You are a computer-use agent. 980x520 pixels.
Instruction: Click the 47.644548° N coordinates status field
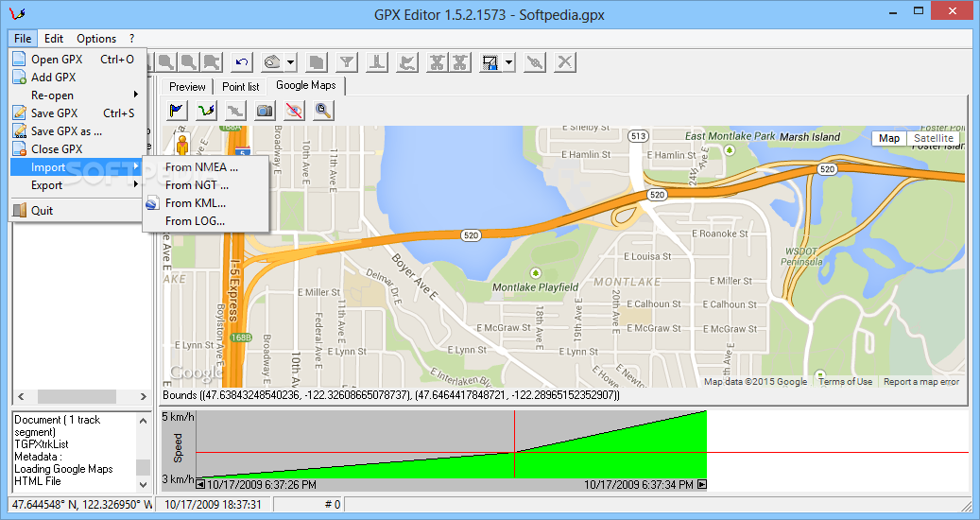point(81,504)
